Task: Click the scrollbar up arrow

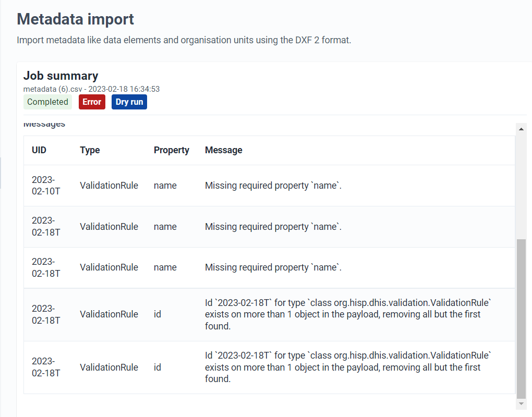Action: click(x=521, y=129)
